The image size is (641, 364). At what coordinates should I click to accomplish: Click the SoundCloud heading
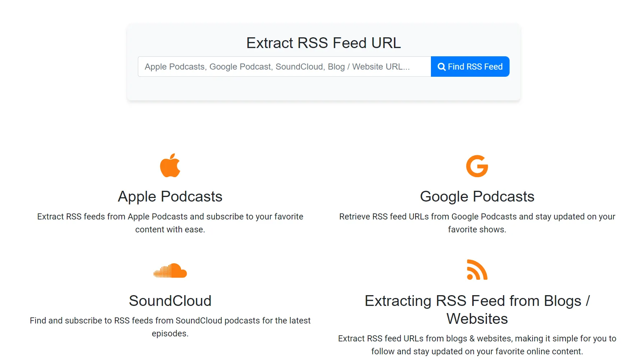click(170, 301)
